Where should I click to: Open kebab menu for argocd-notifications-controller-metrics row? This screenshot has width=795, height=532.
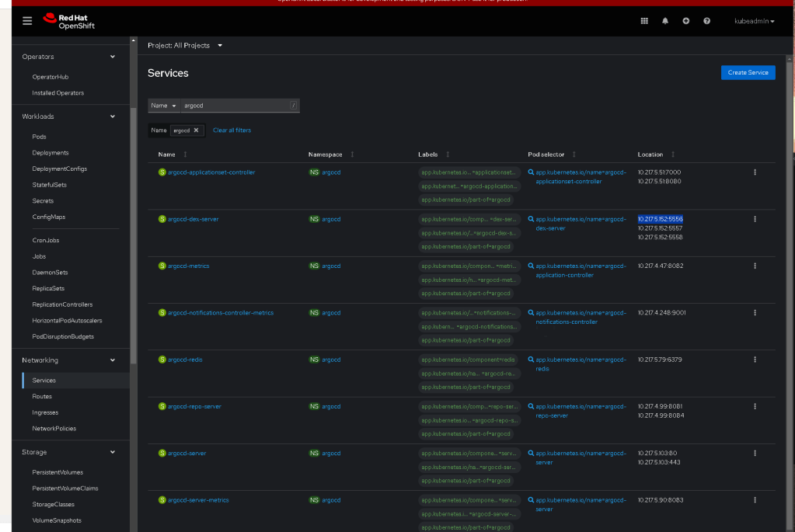pos(755,313)
